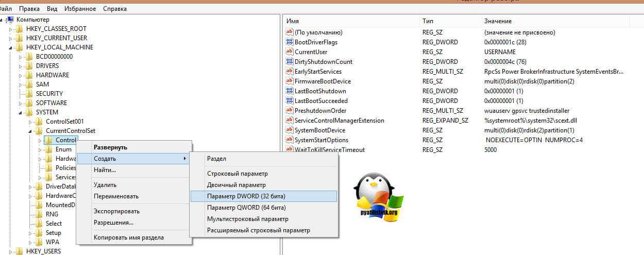Click the SystemStartOptions value icon
The image size is (644, 255).
pos(289,140)
